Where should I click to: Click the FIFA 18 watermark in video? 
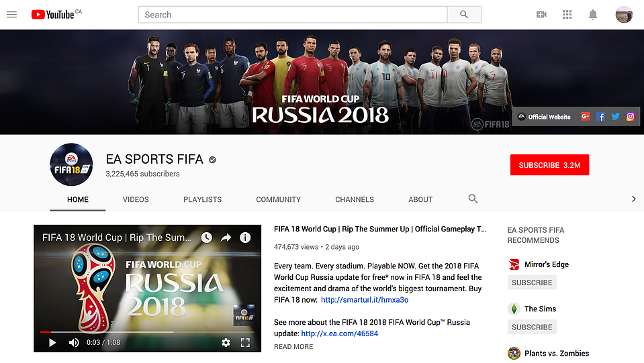point(244,315)
